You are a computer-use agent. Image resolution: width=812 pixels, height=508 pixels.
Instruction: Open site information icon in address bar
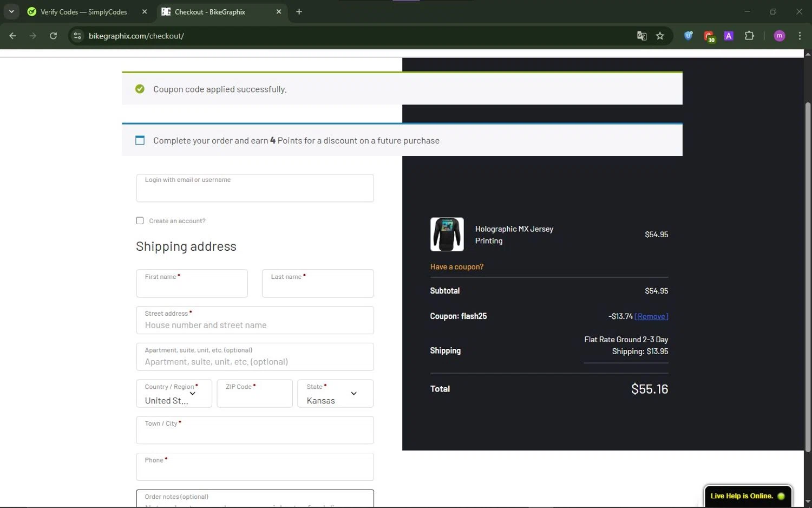tap(77, 36)
